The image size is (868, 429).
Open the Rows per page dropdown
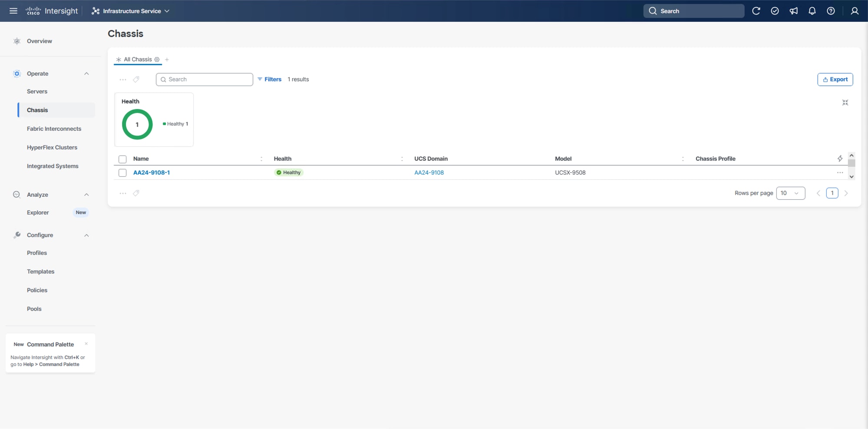point(791,193)
